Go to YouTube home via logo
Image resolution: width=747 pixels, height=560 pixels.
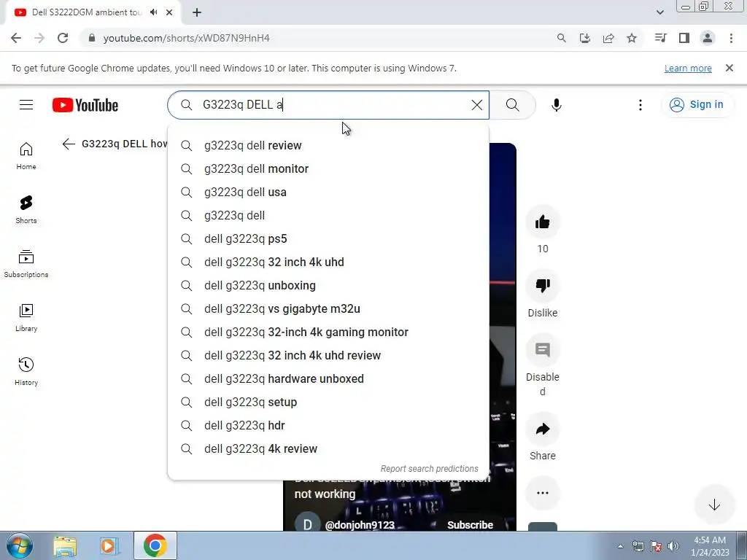[x=85, y=105]
